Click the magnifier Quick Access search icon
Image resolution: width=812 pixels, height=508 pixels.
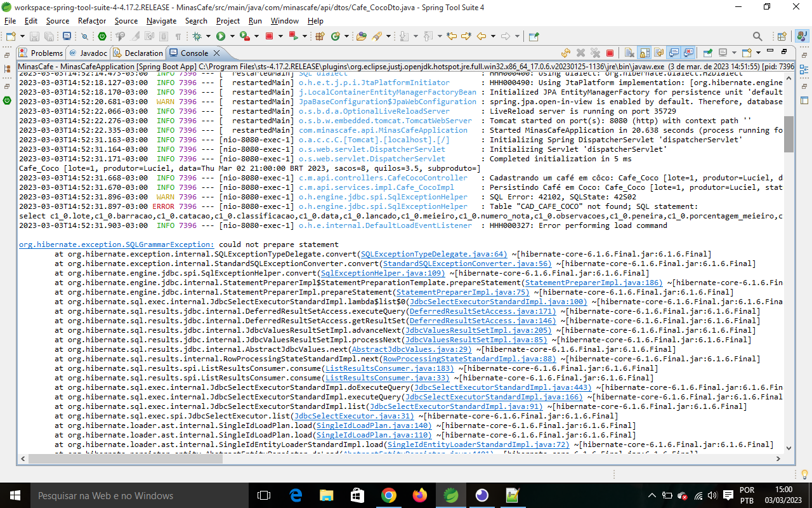pyautogui.click(x=757, y=36)
